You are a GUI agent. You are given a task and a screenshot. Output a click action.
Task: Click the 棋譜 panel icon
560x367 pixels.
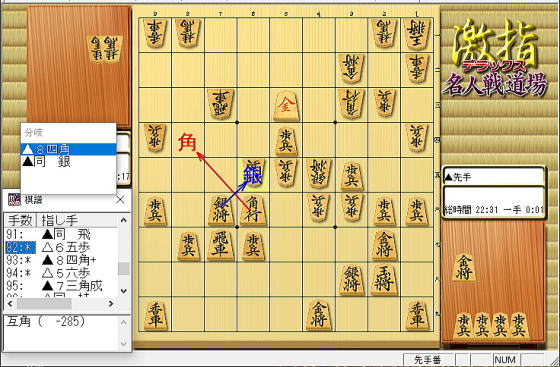pyautogui.click(x=14, y=200)
